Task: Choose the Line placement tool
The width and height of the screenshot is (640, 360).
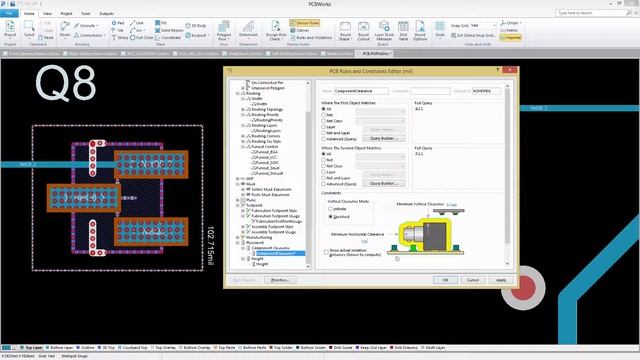Action: 137,23
